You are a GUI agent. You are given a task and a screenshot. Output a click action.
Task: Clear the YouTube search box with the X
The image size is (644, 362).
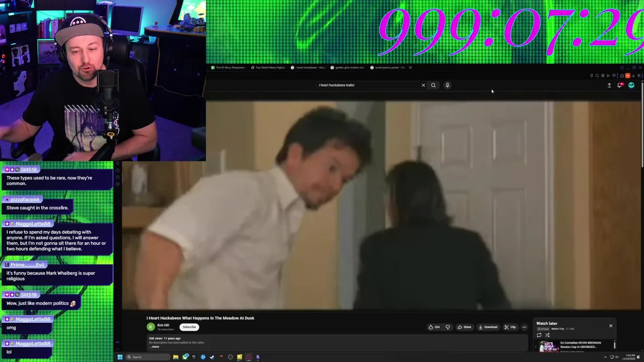(423, 85)
